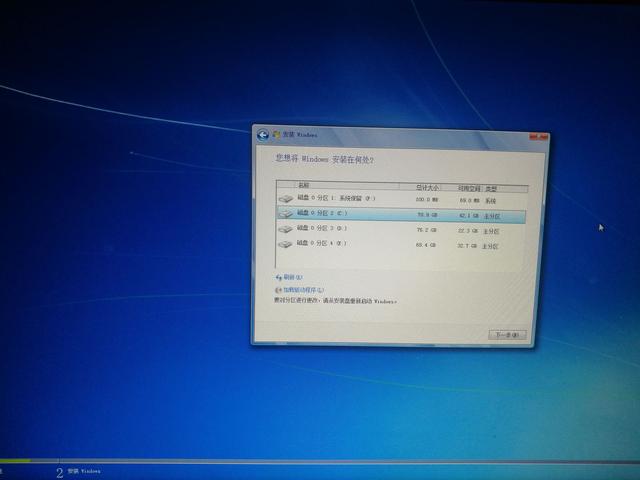Image resolution: width=640 pixels, height=480 pixels.
Task: Click the load driver icon beside 加载驱动程序
Action: coord(278,290)
